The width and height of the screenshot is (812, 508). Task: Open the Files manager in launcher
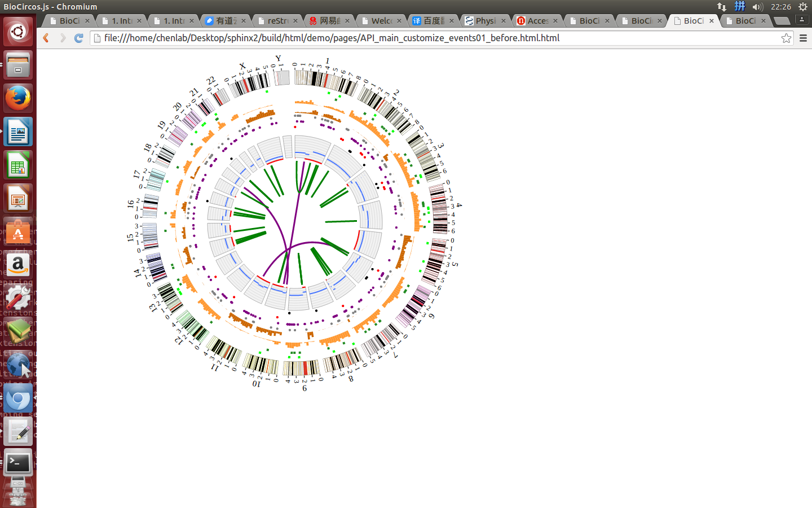(18, 65)
